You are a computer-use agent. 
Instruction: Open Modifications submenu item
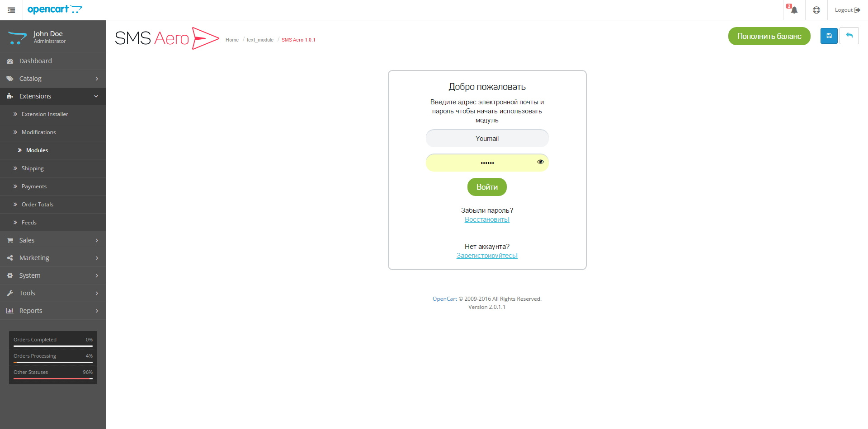(53, 132)
